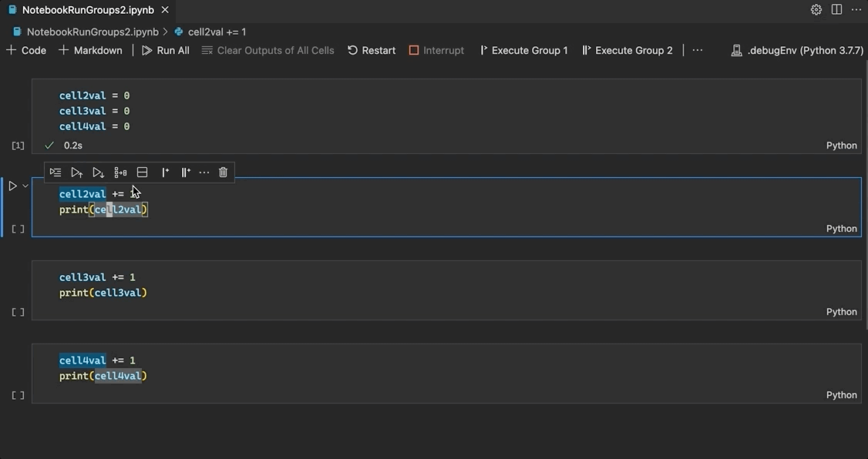Screen dimensions: 868x459
Task: Open the editor Settings gear icon
Action: (816, 9)
